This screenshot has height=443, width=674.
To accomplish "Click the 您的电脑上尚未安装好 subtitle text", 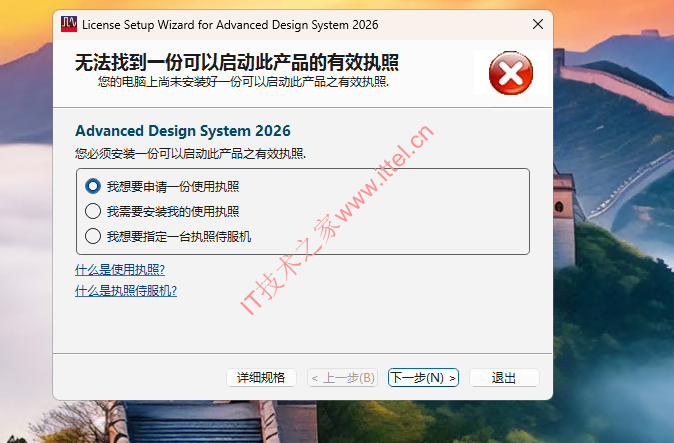I will coord(242,82).
